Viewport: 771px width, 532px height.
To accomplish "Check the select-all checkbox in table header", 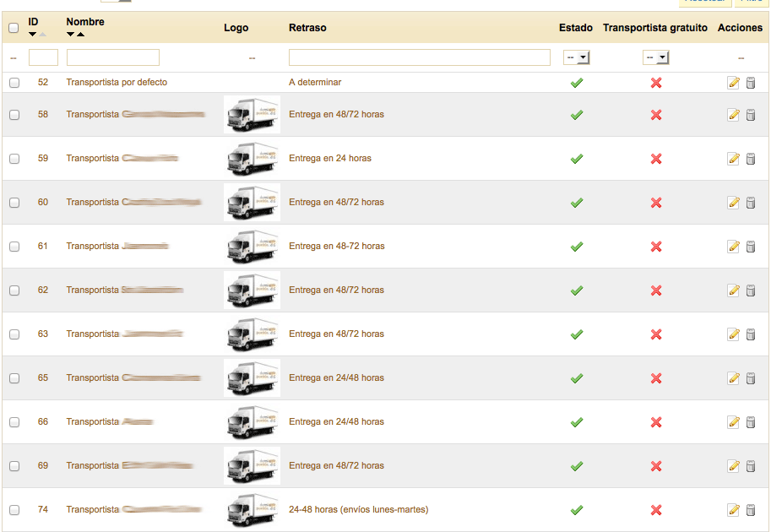I will [x=14, y=28].
